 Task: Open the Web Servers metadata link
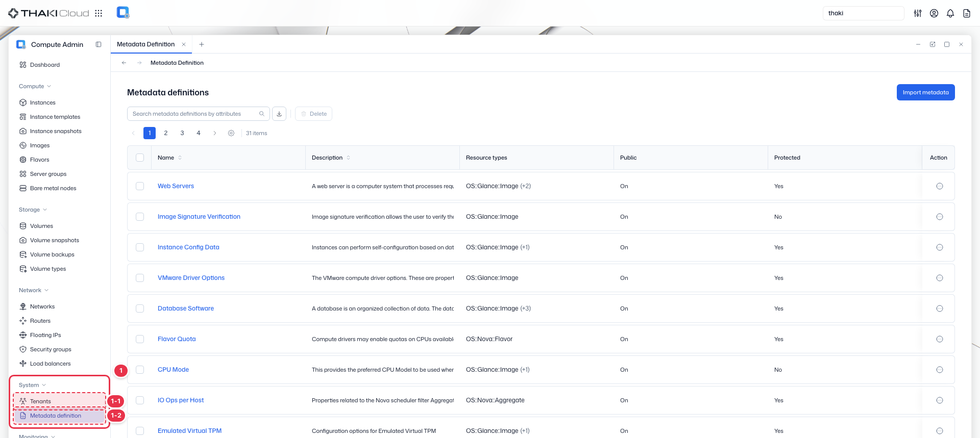coord(176,186)
